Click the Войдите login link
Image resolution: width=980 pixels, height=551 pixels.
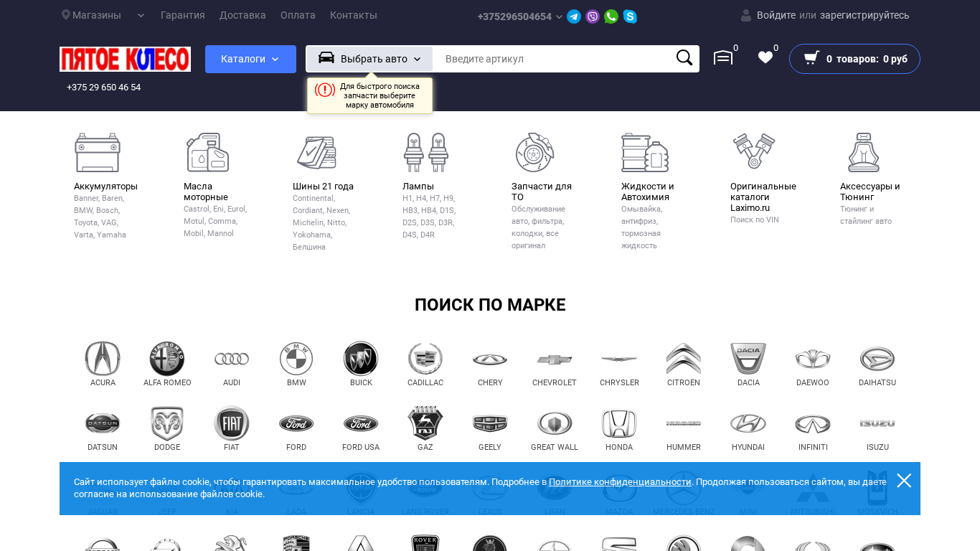click(776, 15)
